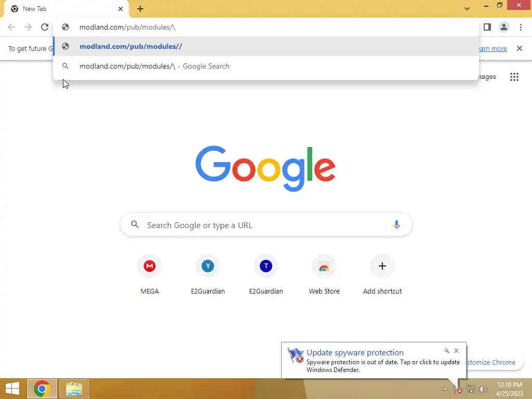Click the Update spyware protection notification

point(374,361)
